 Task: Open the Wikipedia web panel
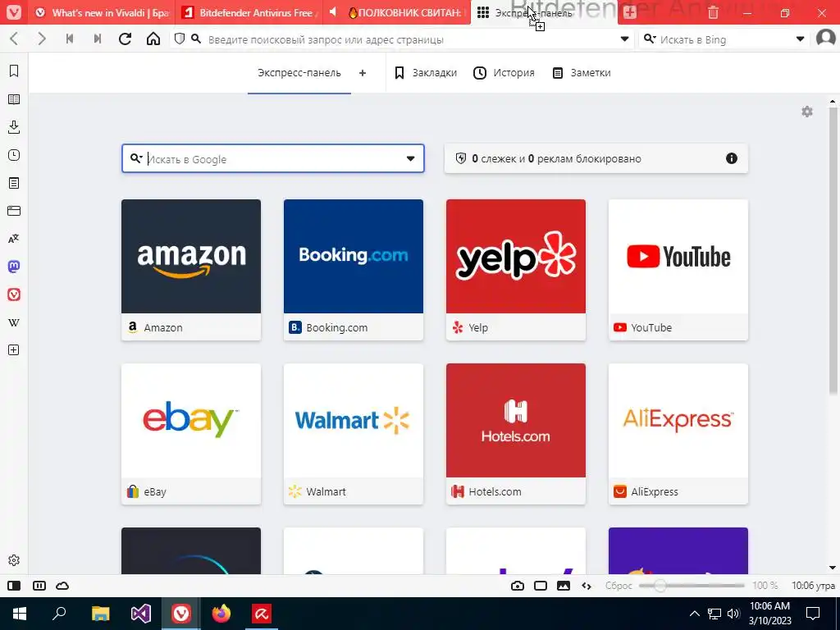tap(14, 322)
